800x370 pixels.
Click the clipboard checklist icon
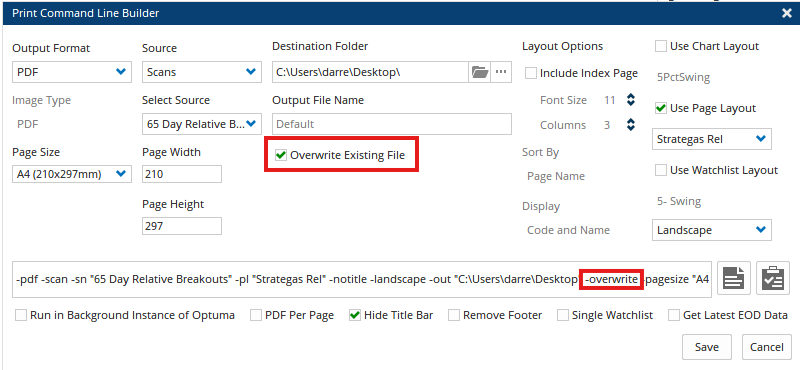[x=772, y=279]
